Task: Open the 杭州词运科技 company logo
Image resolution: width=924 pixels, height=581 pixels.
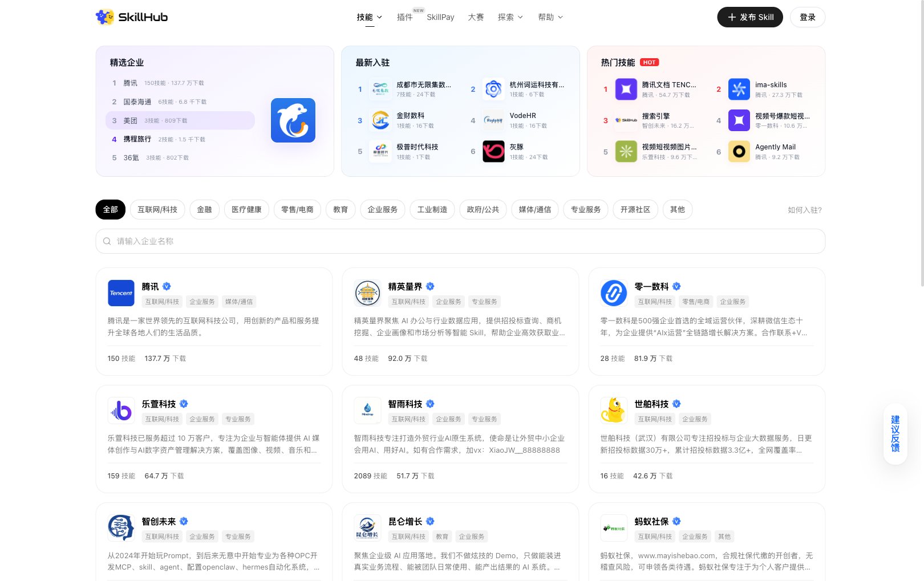Action: click(x=493, y=89)
